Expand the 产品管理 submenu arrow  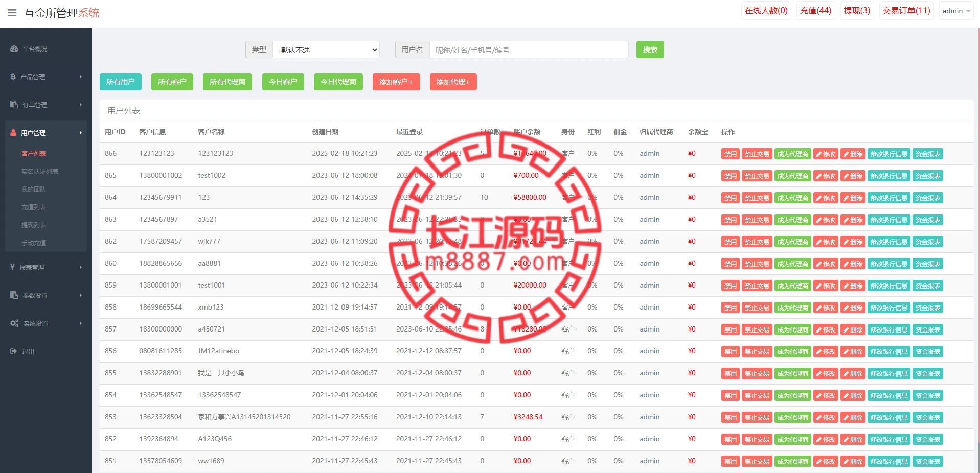(81, 77)
